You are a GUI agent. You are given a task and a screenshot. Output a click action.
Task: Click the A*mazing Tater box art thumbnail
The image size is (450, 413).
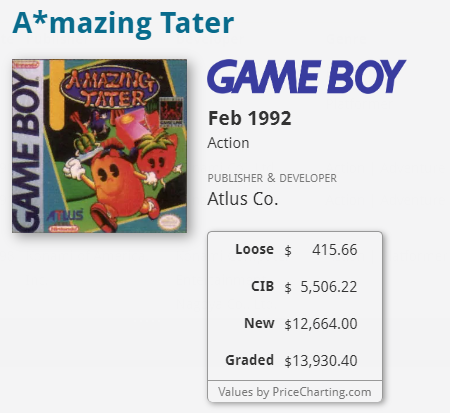coord(99,146)
